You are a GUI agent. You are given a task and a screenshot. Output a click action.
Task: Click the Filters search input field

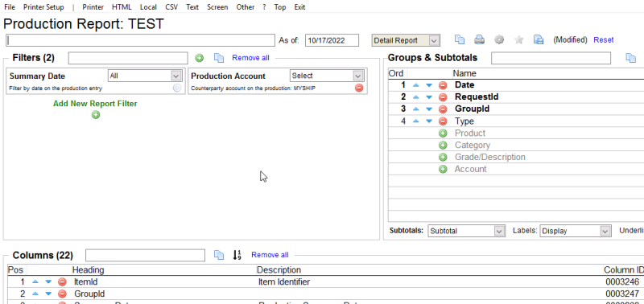[128, 58]
